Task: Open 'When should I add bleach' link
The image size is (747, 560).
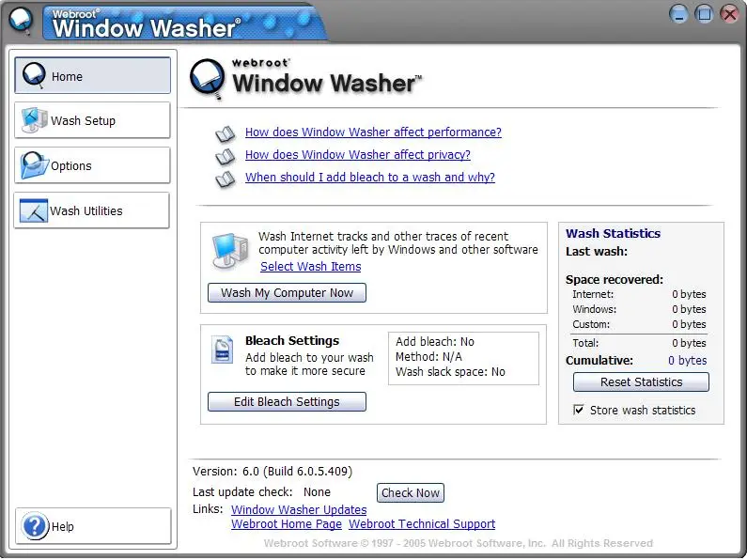Action: click(369, 178)
